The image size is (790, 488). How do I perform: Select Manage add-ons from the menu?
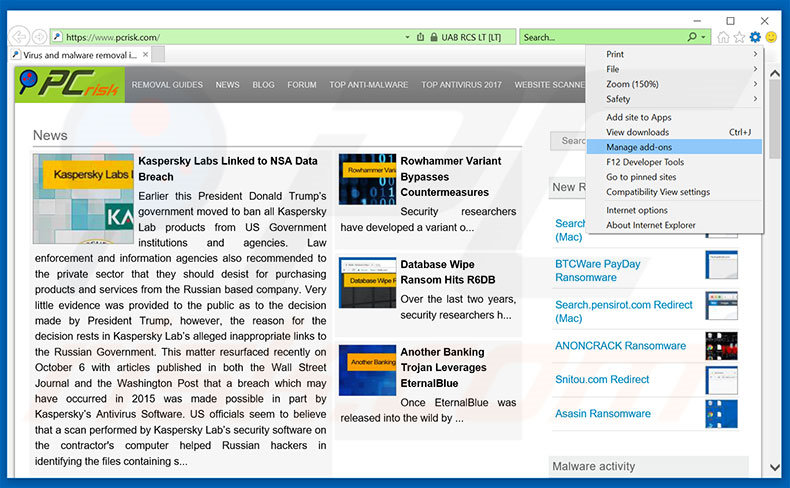click(x=675, y=147)
